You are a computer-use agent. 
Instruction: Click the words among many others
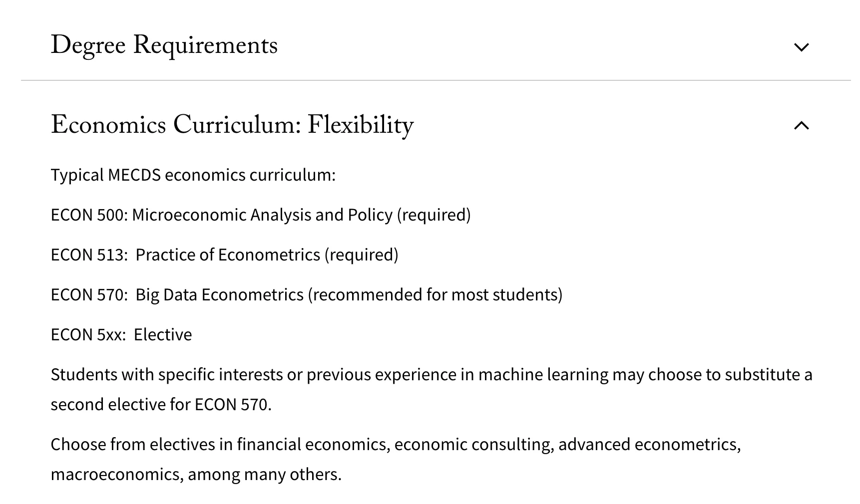265,475
